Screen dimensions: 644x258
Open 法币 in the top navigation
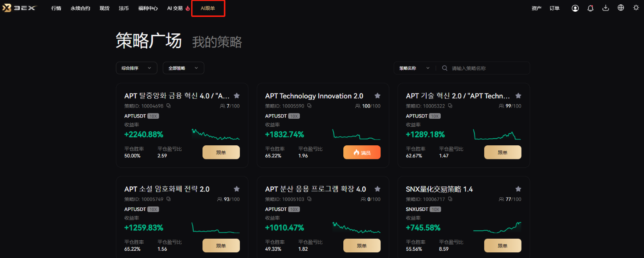click(x=124, y=8)
